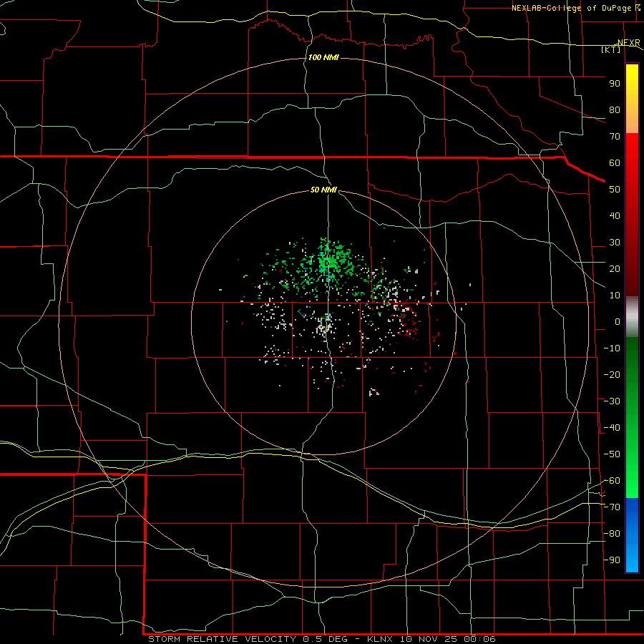Click the positive 80 knot scale label
Image resolution: width=644 pixels, height=644 pixels.
[x=615, y=110]
